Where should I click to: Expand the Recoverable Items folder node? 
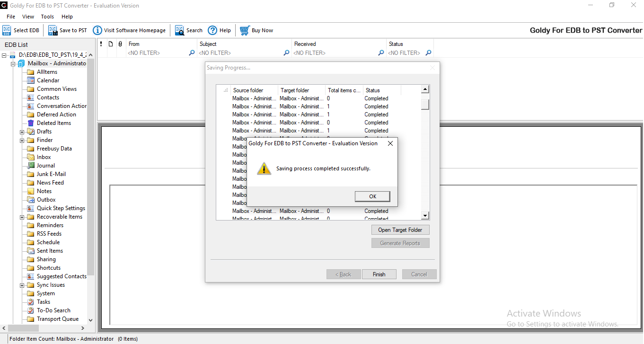[22, 217]
